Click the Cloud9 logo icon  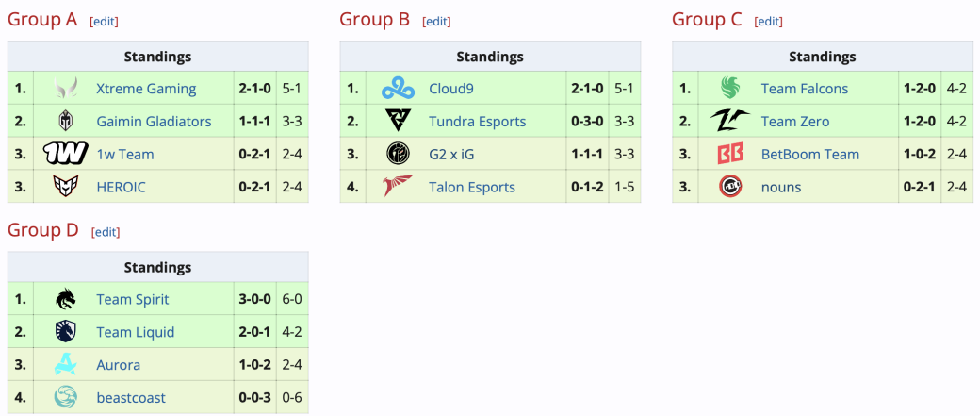[x=398, y=89]
